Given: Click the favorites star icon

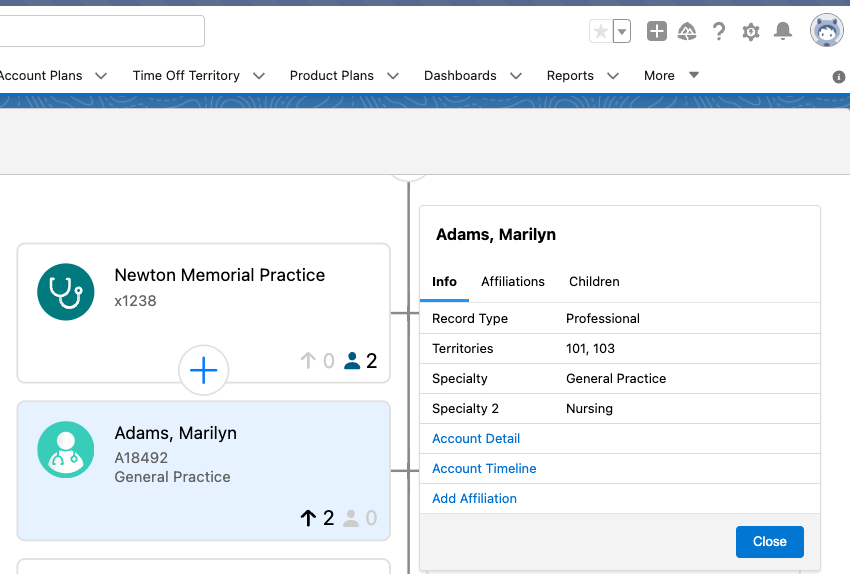Looking at the screenshot, I should pos(601,32).
